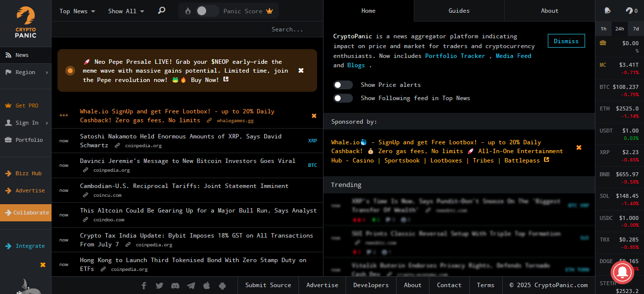Open the Satoshi Nakamoto XRP news headline
This screenshot has width=644, height=294.
[181, 140]
